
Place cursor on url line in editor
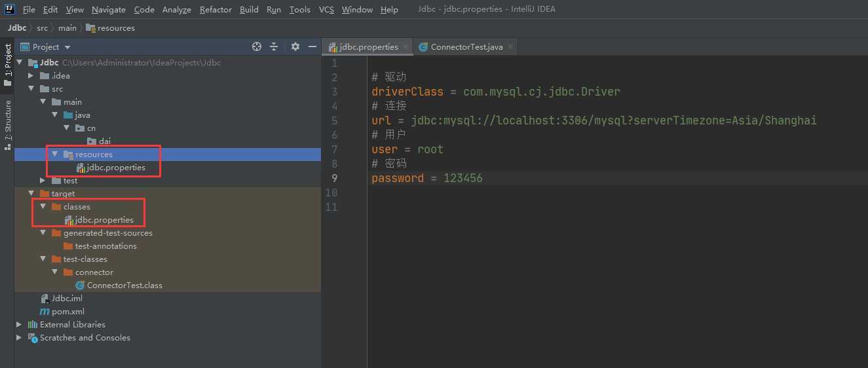(x=594, y=120)
